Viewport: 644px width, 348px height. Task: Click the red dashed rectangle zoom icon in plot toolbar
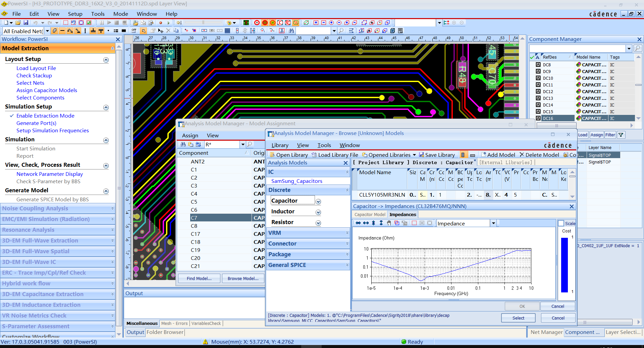(414, 223)
